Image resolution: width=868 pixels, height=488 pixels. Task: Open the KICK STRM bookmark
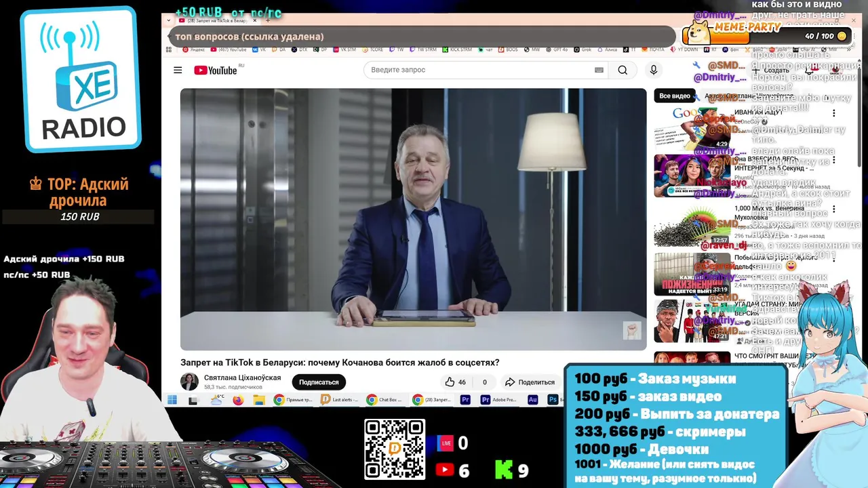coord(457,49)
